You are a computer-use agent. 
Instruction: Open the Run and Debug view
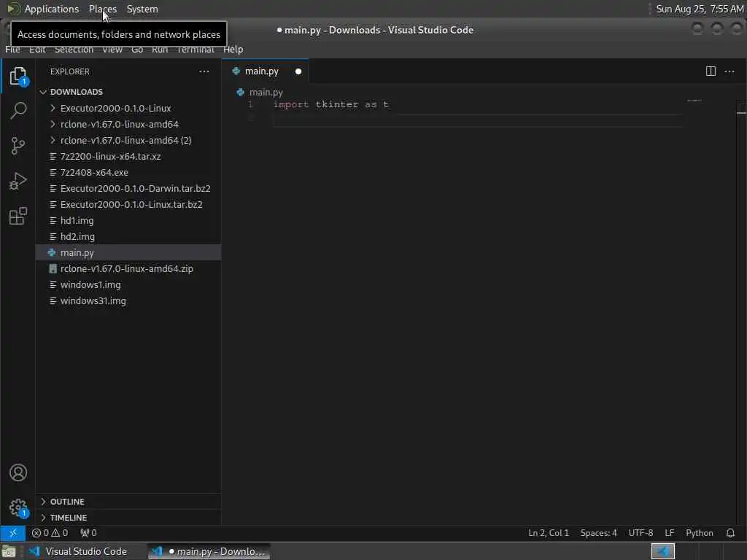pos(18,181)
